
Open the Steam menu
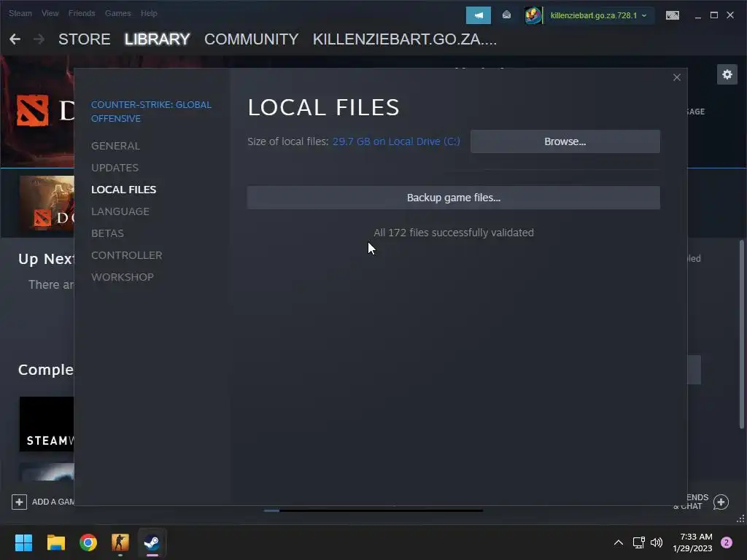click(x=20, y=13)
